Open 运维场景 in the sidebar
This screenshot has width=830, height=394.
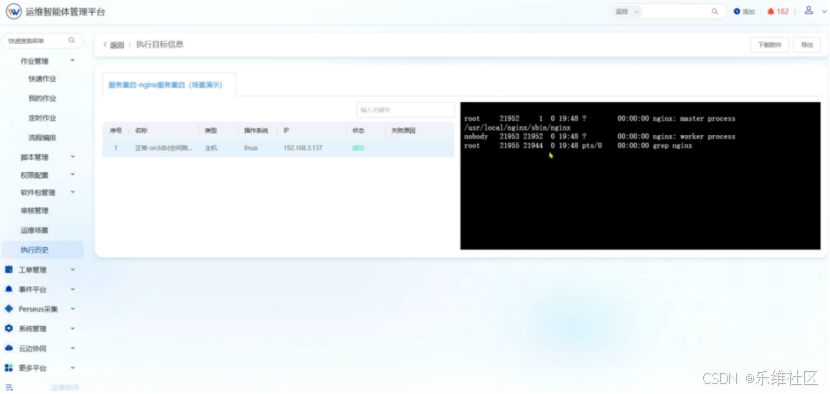(x=34, y=230)
